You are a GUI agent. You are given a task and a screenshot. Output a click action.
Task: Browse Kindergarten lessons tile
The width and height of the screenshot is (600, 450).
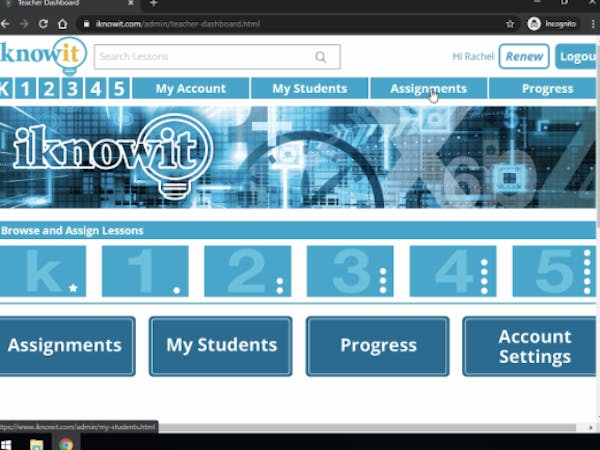coord(42,271)
